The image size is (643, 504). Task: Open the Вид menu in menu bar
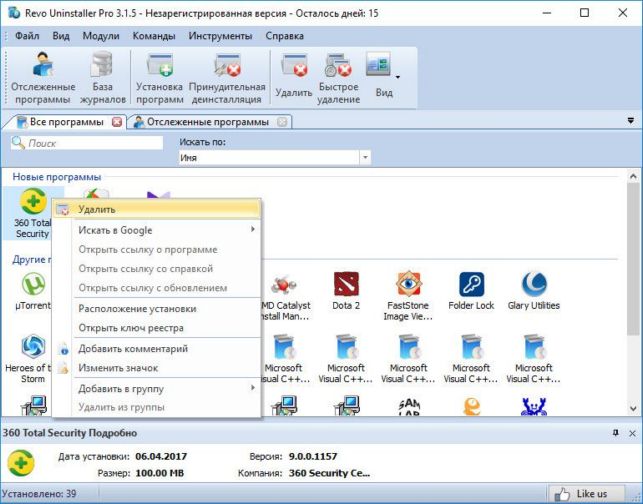click(61, 36)
